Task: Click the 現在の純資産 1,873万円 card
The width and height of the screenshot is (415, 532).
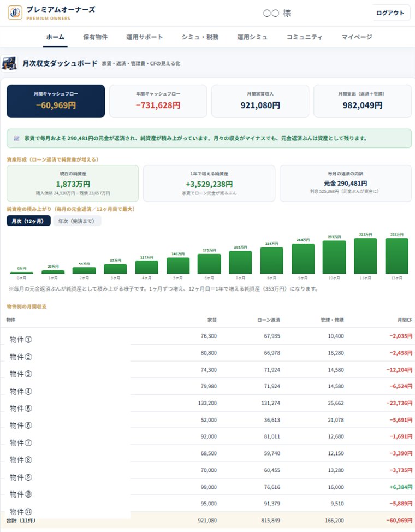Action: pyautogui.click(x=73, y=183)
